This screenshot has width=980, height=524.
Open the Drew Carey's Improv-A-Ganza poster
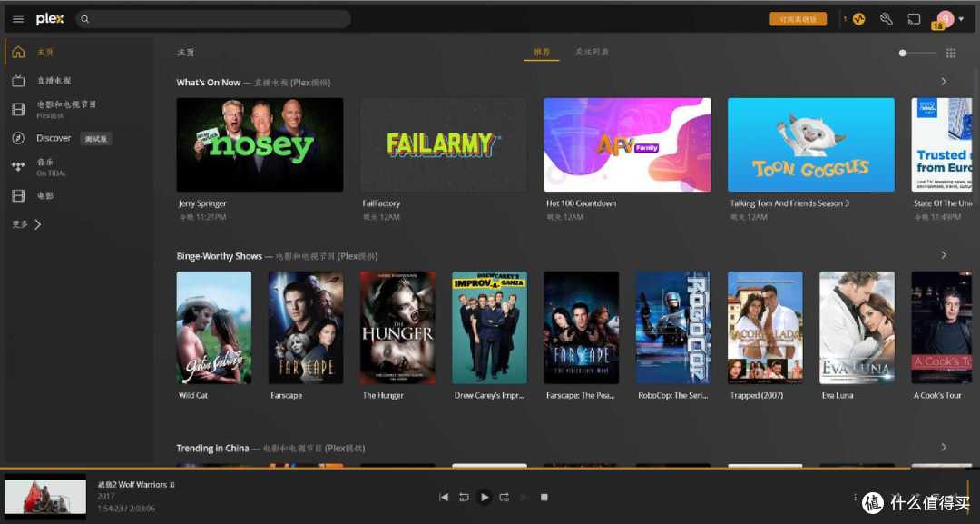(489, 328)
